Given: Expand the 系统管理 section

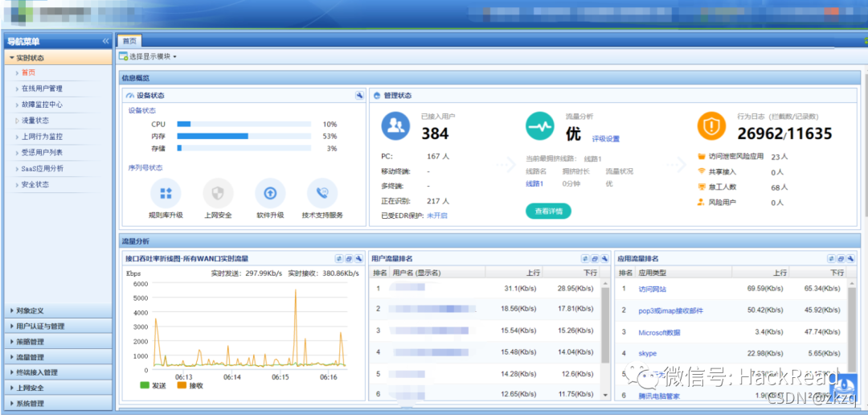Looking at the screenshot, I should tap(58, 404).
